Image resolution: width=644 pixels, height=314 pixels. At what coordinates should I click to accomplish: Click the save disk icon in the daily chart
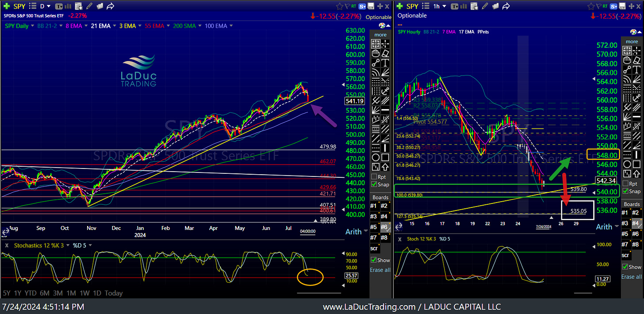click(371, 6)
